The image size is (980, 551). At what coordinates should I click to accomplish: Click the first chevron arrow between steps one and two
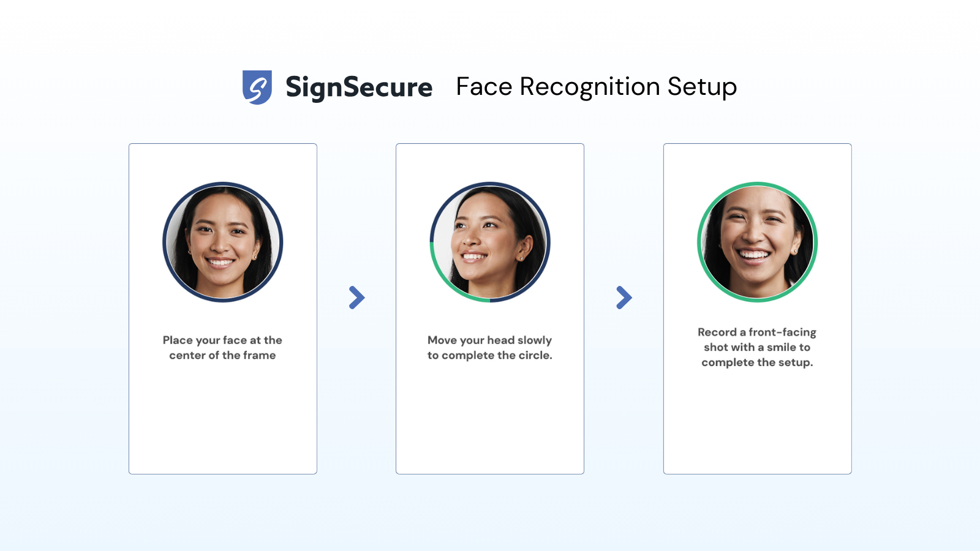click(x=356, y=298)
